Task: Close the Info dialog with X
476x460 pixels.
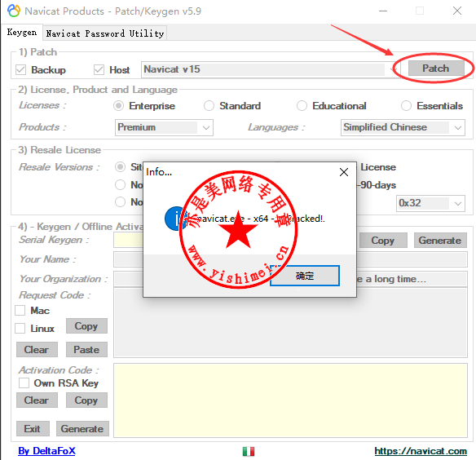Action: pos(344,172)
